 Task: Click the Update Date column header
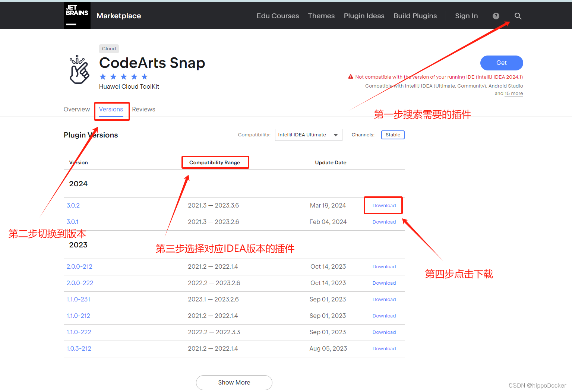tap(331, 162)
